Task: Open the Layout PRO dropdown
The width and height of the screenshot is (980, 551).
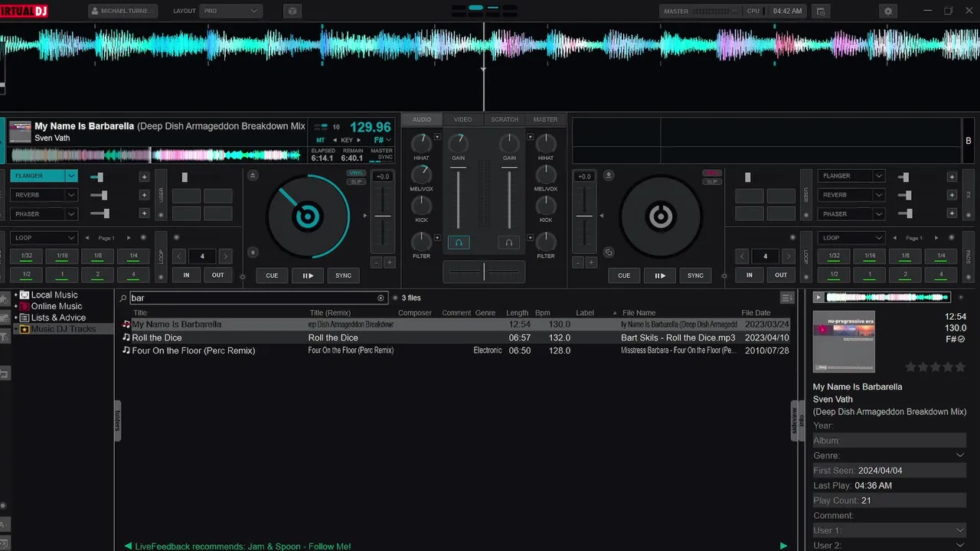Action: point(230,11)
